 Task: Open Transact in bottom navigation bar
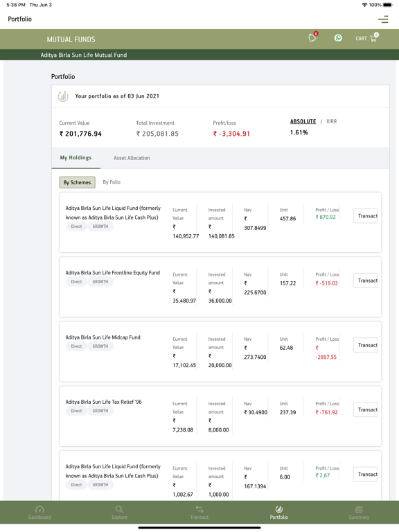pos(199,513)
